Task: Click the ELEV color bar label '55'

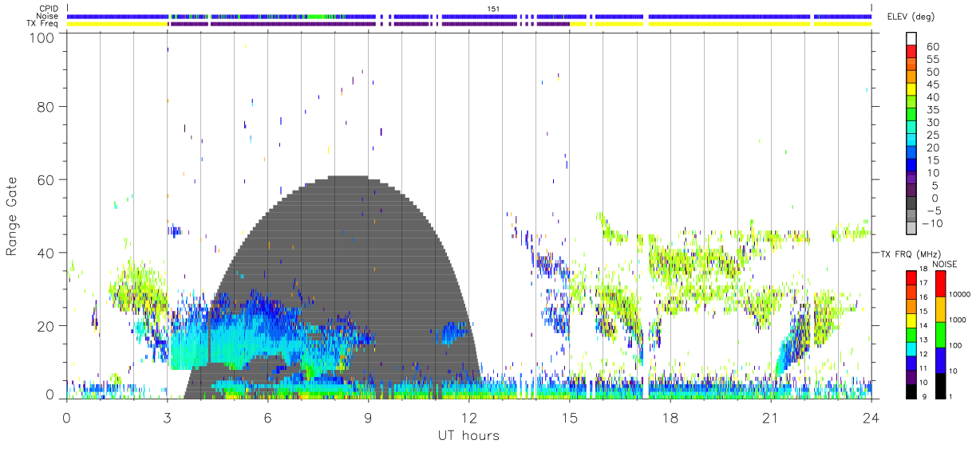Action: [x=932, y=60]
